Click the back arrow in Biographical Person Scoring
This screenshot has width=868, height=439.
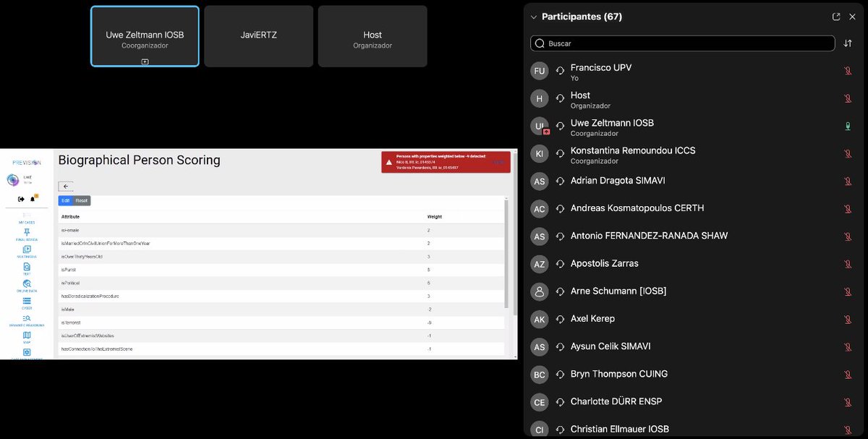pos(66,187)
